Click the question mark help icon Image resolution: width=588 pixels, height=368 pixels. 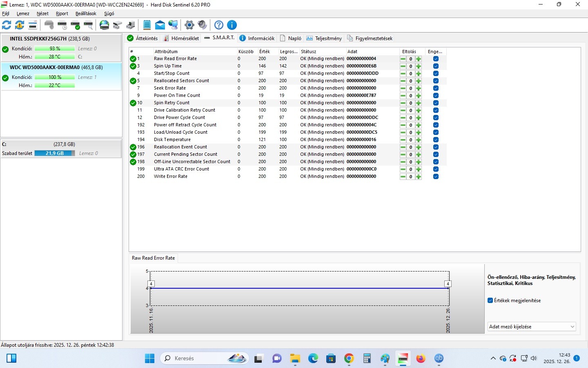coord(219,25)
